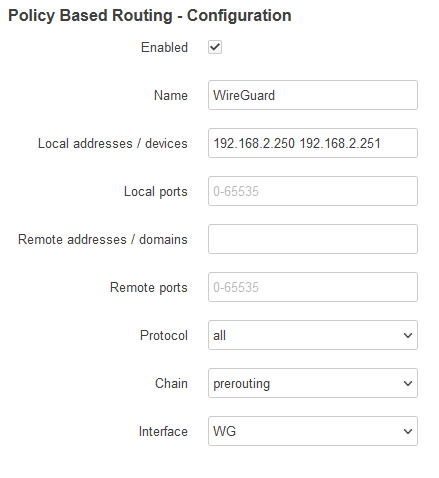Select the empty Remote addresses / domains field

coord(313,239)
